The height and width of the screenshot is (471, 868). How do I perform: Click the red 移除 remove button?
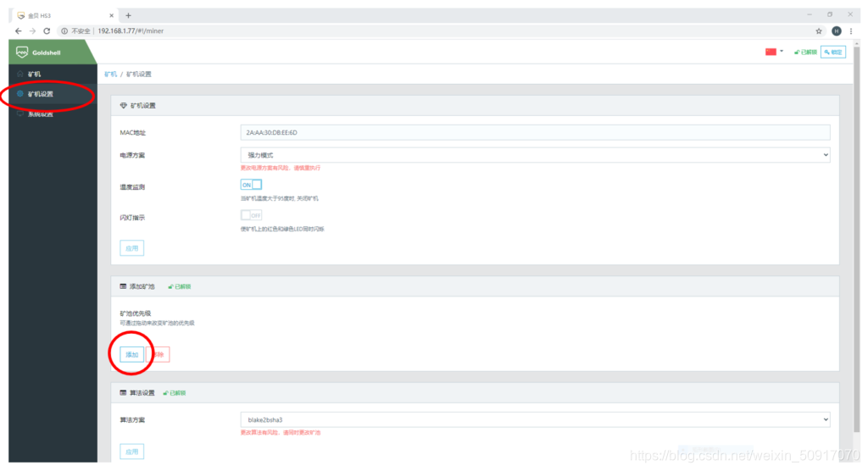(159, 354)
